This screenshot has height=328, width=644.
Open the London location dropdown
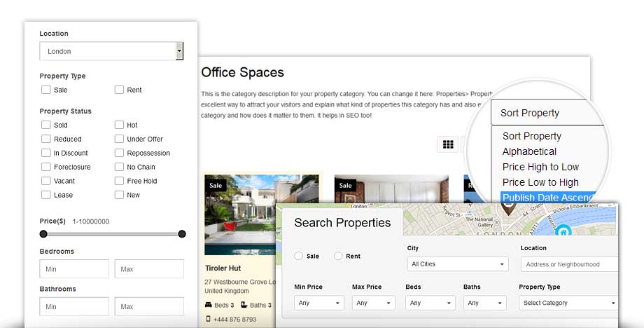click(111, 51)
